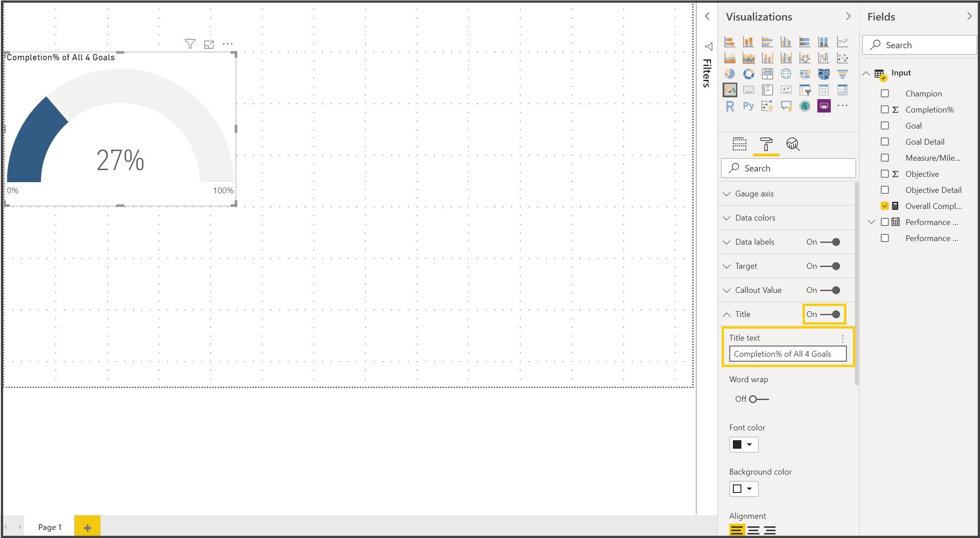Open the Background color dropdown
The image size is (980, 538).
coord(744,489)
